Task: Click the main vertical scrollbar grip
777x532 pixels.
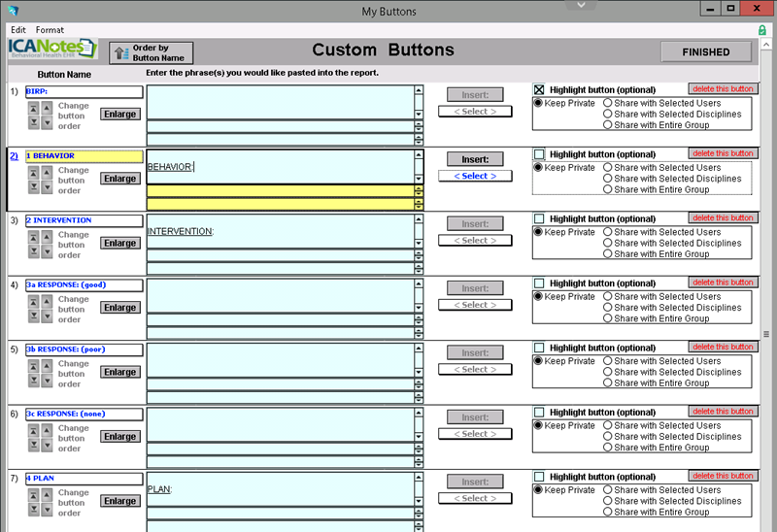Action: pyautogui.click(x=766, y=334)
